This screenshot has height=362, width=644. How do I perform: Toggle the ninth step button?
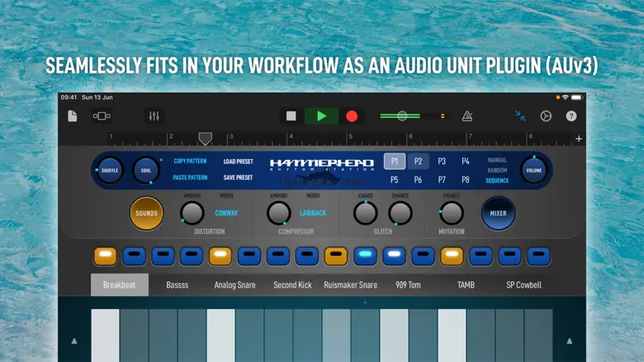click(336, 256)
